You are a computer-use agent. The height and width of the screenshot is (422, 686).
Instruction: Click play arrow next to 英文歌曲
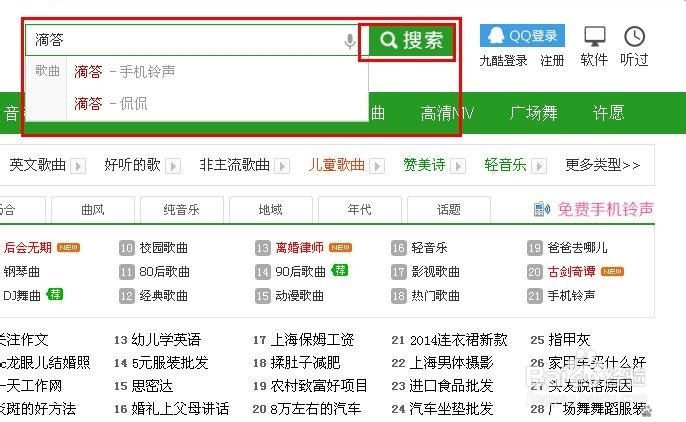pos(78,166)
